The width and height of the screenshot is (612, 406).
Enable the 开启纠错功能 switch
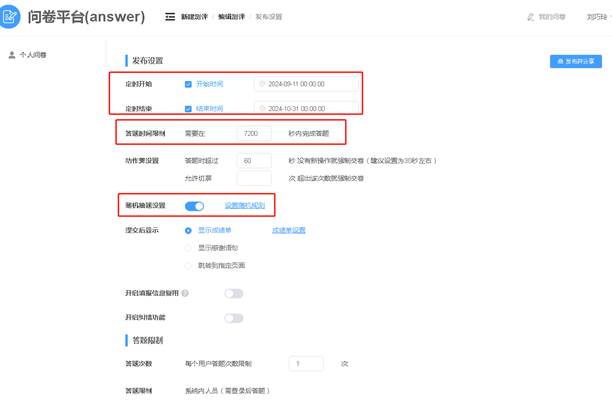click(x=233, y=318)
